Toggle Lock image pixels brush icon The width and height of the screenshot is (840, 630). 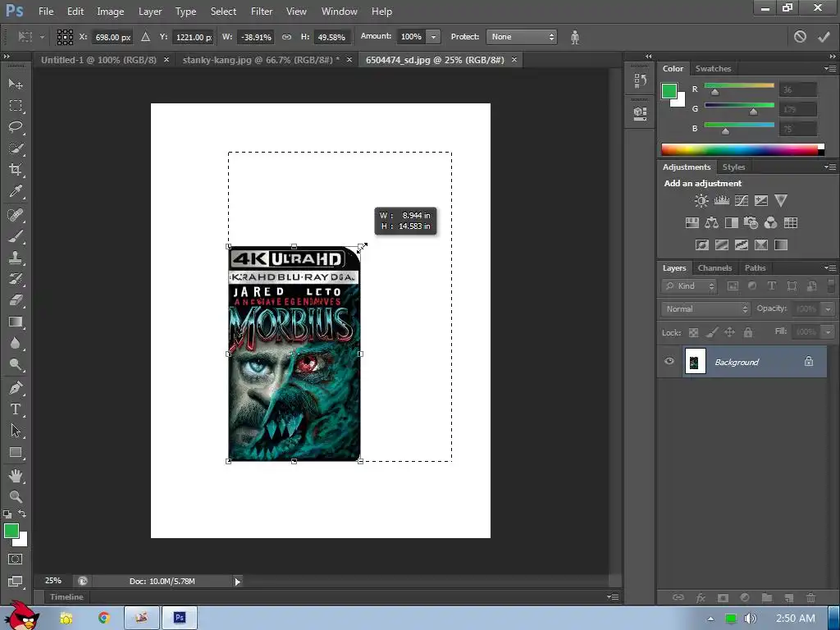(711, 333)
